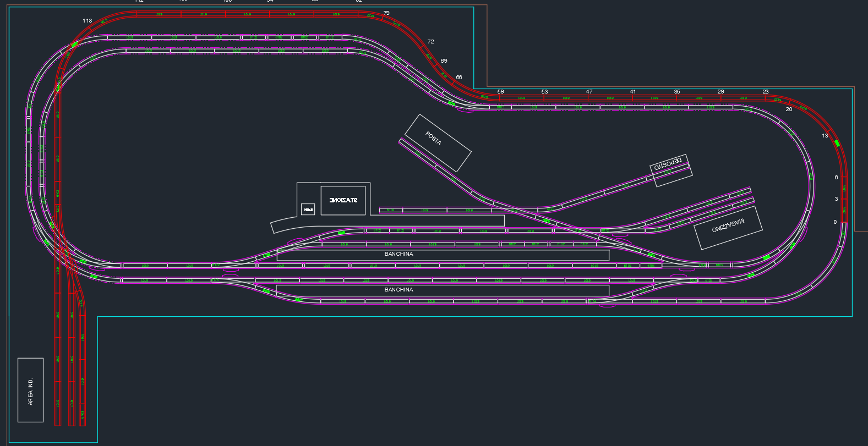868x446 pixels.
Task: Click the 6 elevation label
Action: (x=836, y=178)
